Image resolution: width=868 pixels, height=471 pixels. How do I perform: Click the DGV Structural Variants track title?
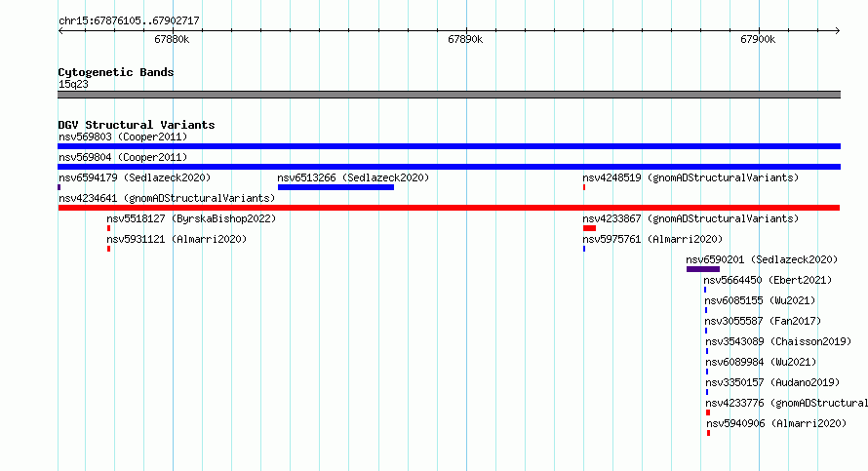point(137,125)
